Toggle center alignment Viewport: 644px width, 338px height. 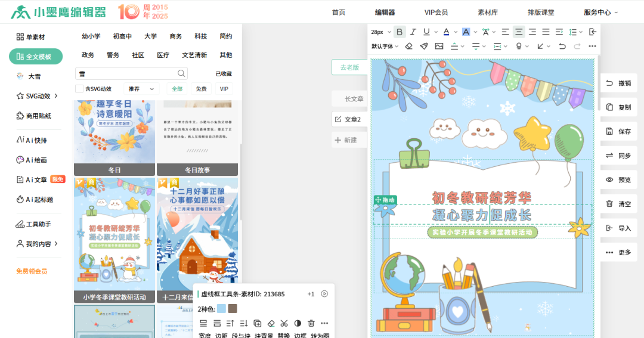pyautogui.click(x=519, y=32)
